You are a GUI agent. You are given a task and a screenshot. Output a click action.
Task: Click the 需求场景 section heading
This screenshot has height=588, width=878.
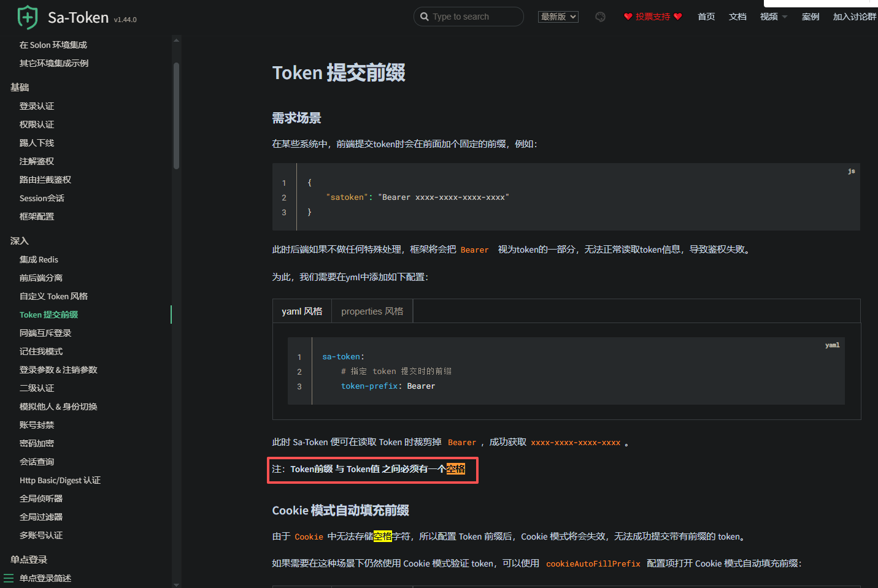coord(296,118)
